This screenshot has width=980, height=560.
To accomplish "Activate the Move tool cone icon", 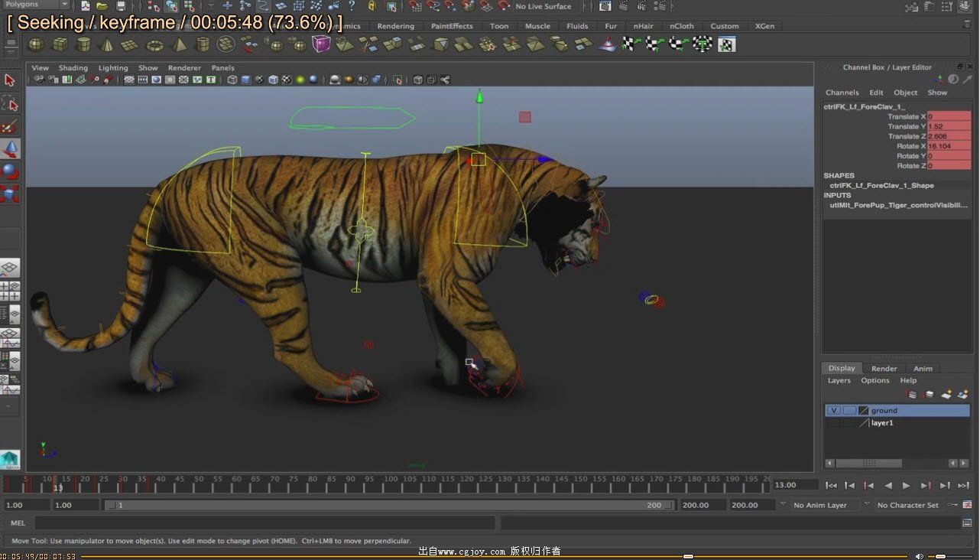I will coord(10,148).
